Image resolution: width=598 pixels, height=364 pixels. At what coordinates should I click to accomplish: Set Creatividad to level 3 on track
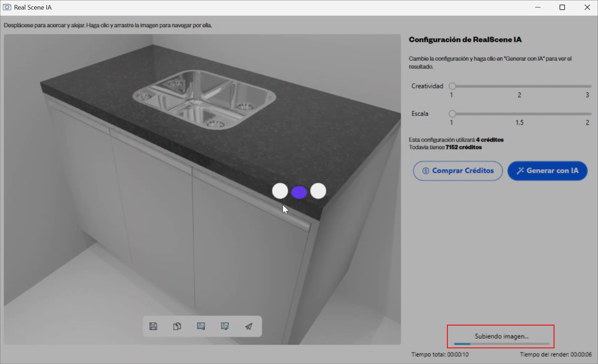[587, 86]
